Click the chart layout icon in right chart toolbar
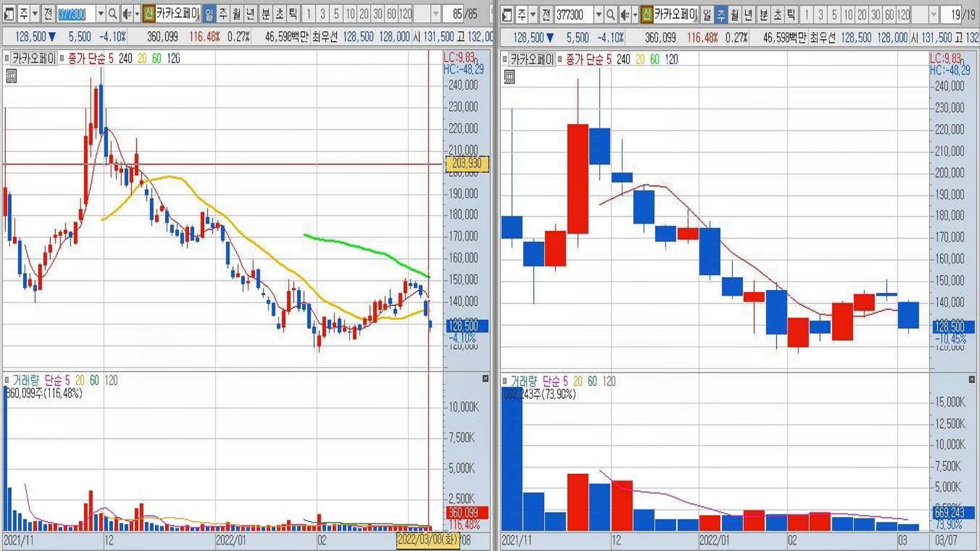The image size is (980, 551). pyautogui.click(x=507, y=15)
